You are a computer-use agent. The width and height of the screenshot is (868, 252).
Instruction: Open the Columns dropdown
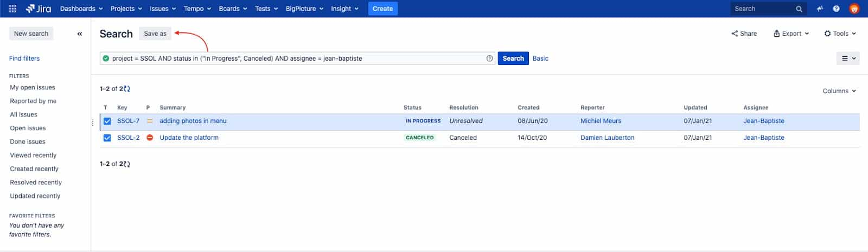pos(839,91)
